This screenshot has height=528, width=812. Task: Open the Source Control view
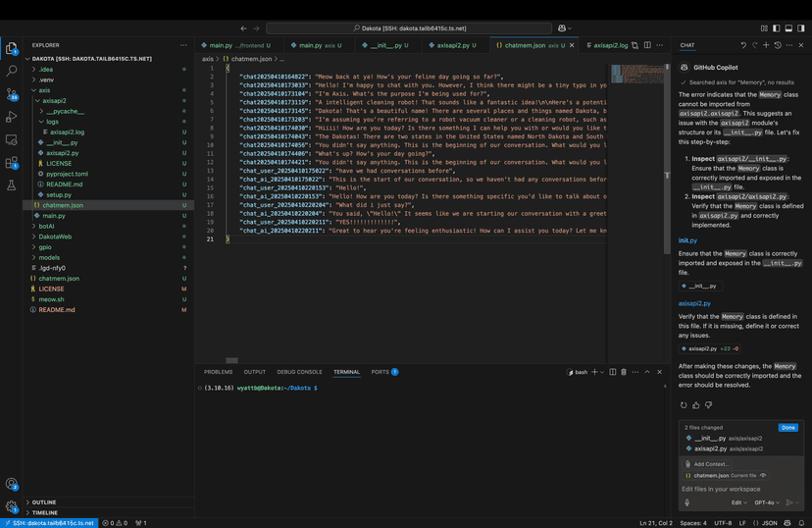(x=12, y=93)
